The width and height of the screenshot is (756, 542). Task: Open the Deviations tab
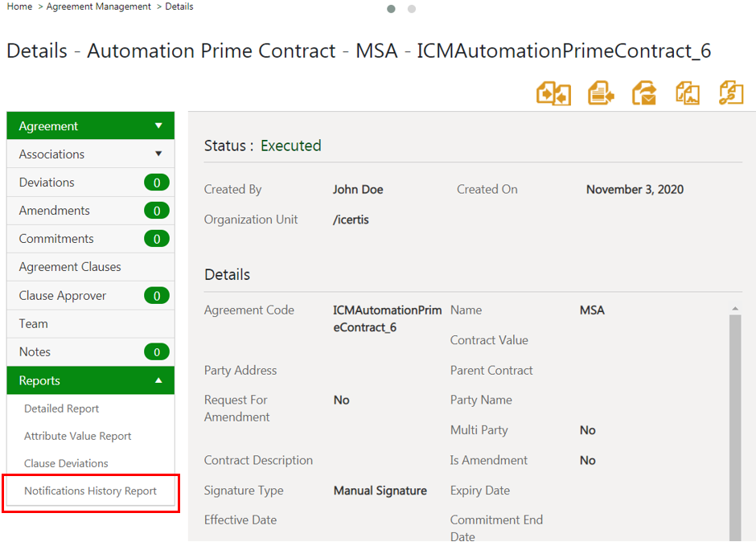(91, 183)
